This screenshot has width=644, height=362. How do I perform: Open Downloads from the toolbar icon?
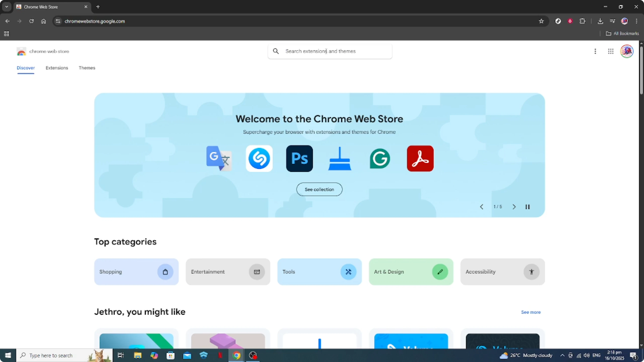[600, 21]
